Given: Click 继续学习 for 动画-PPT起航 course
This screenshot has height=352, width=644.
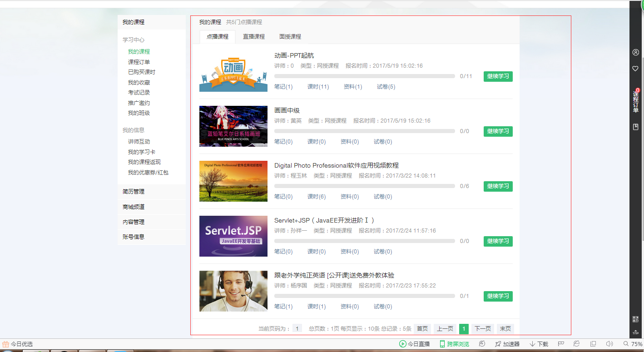Looking at the screenshot, I should [x=498, y=76].
